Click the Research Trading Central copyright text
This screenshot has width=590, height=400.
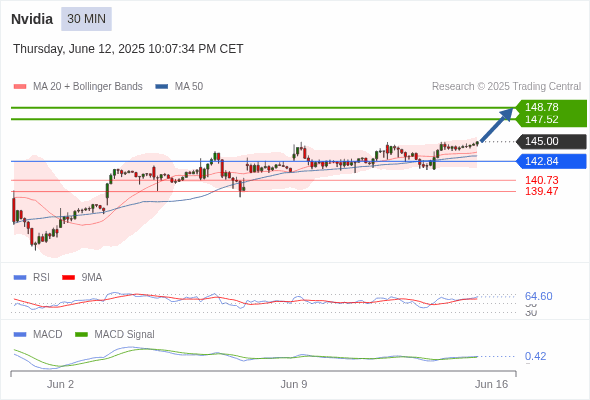(506, 87)
